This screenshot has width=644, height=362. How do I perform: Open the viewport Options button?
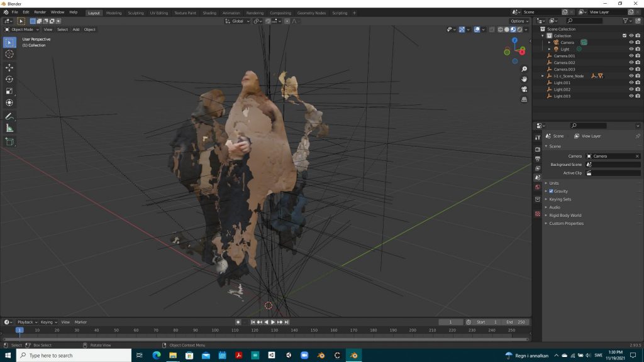(519, 21)
